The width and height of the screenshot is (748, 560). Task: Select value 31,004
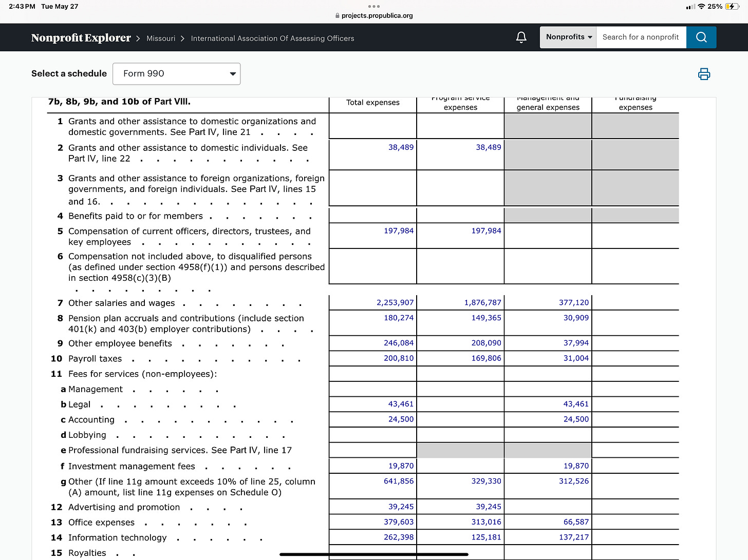(x=576, y=359)
